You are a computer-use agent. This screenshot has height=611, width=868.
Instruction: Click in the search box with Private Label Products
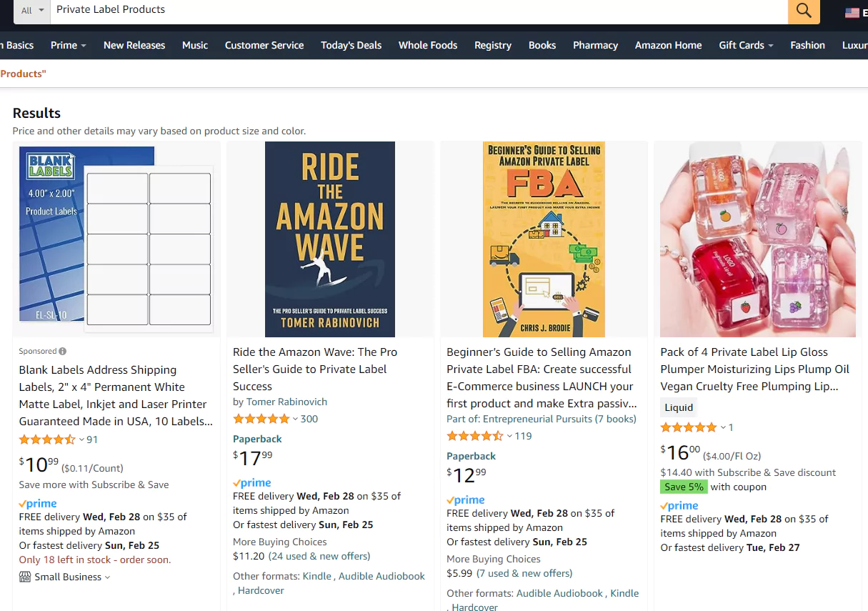pyautogui.click(x=414, y=10)
